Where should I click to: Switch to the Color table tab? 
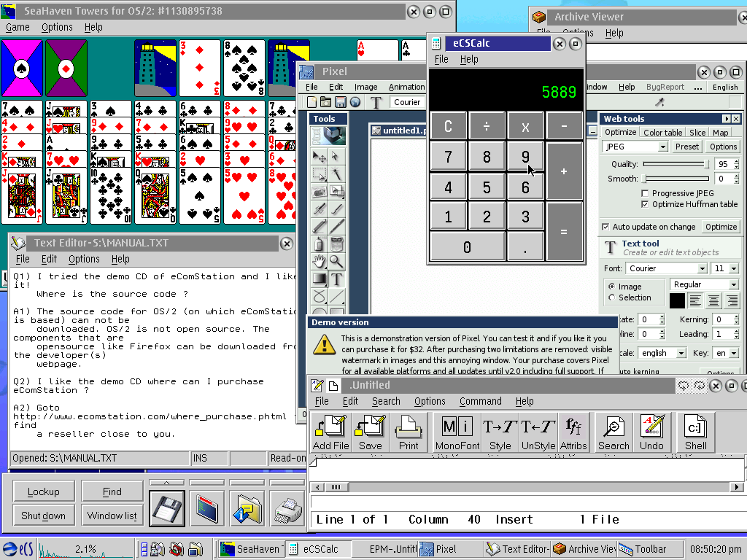(662, 133)
